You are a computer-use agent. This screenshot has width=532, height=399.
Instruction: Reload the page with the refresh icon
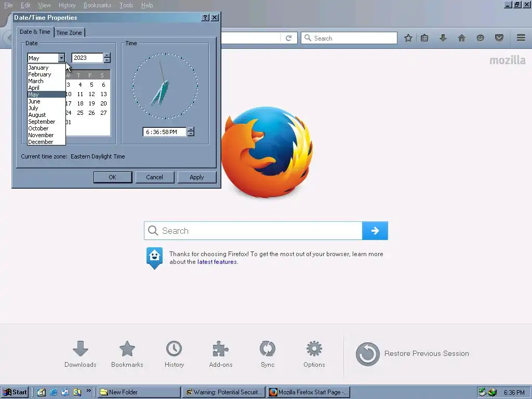pos(289,38)
